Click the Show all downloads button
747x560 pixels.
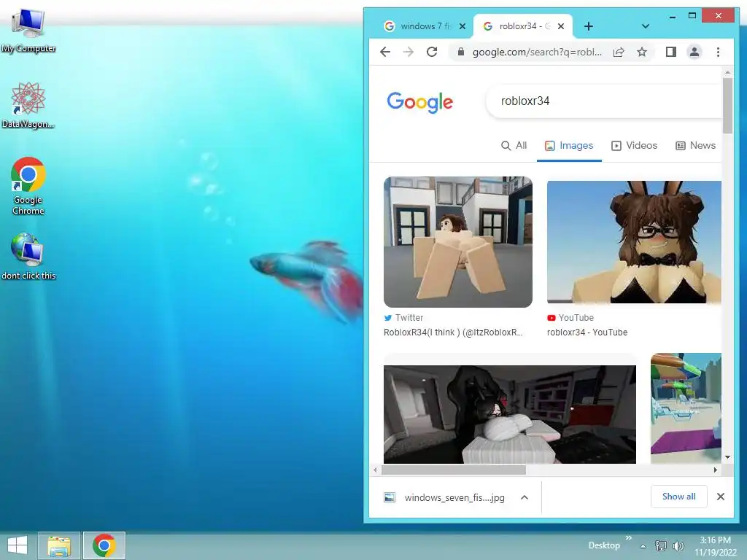pos(679,497)
